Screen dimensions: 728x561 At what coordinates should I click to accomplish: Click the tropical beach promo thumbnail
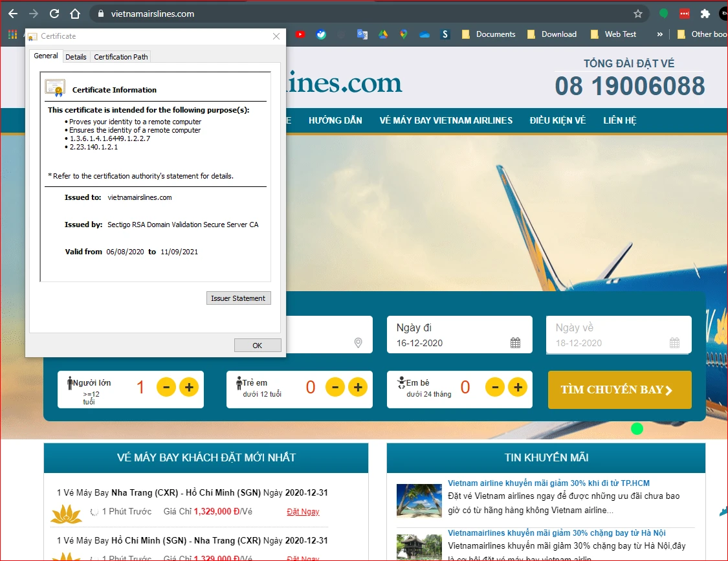pos(419,501)
